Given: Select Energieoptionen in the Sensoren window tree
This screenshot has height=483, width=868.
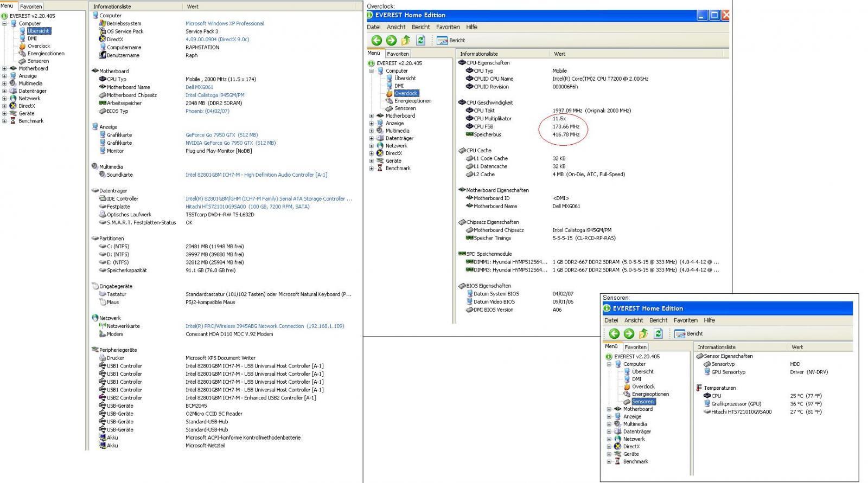Looking at the screenshot, I should point(650,394).
